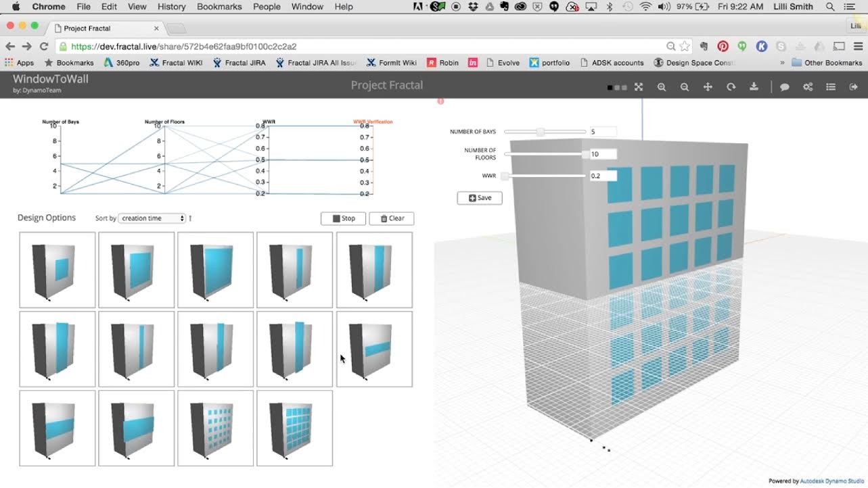
Task: Zoom in with the magnifier plus icon
Action: tap(662, 87)
